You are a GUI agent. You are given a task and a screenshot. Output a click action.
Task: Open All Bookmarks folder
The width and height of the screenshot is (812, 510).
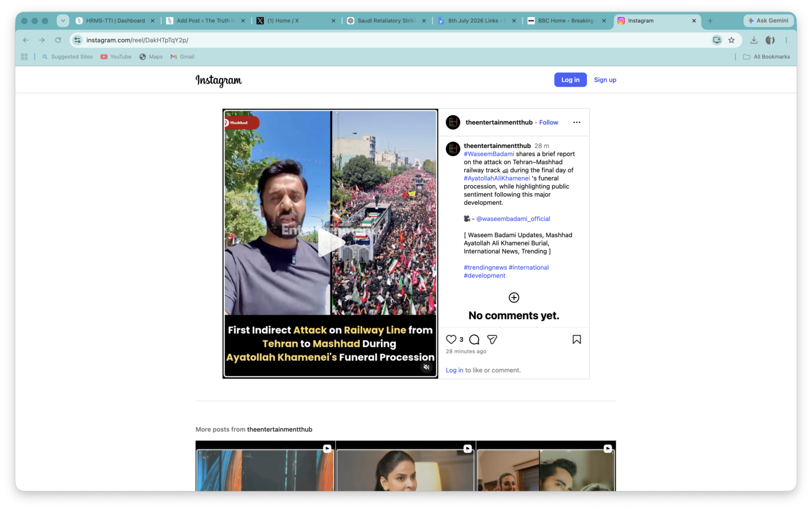click(767, 57)
